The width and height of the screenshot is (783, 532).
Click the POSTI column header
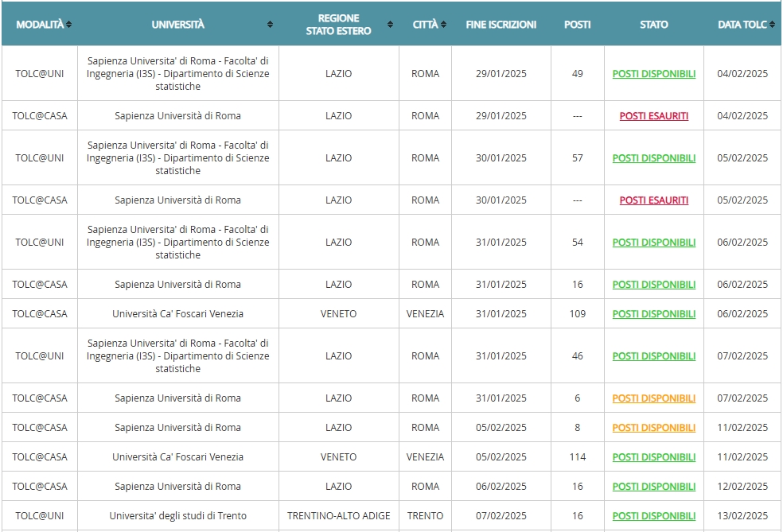[577, 25]
